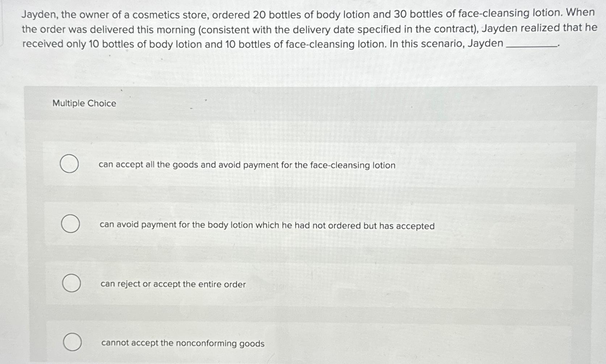The height and width of the screenshot is (364, 606).
Task: Choose 'can reject or accept the entire order'
Action: (x=172, y=284)
